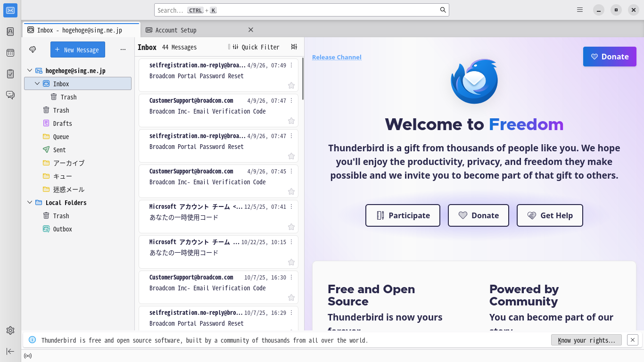Open the Address Book space

point(10,32)
